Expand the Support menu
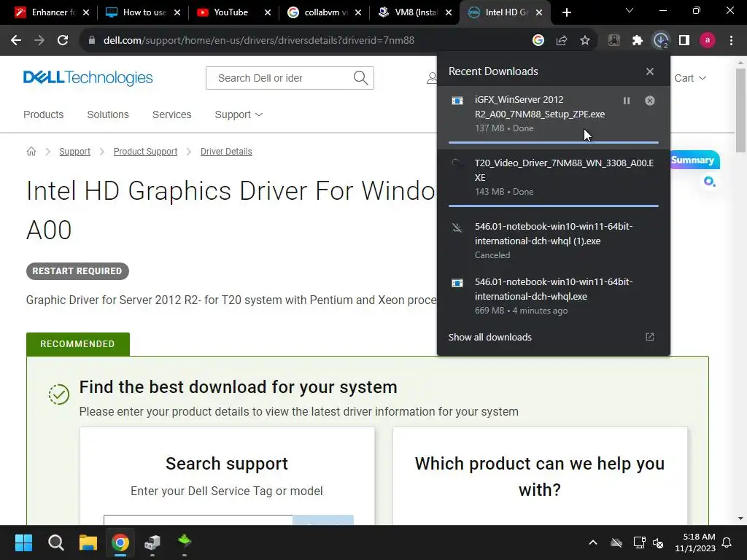The height and width of the screenshot is (560, 747). point(239,114)
